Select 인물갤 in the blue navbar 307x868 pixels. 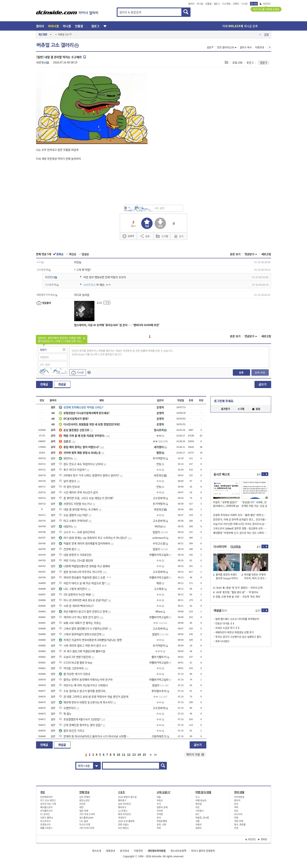pyautogui.click(x=79, y=26)
